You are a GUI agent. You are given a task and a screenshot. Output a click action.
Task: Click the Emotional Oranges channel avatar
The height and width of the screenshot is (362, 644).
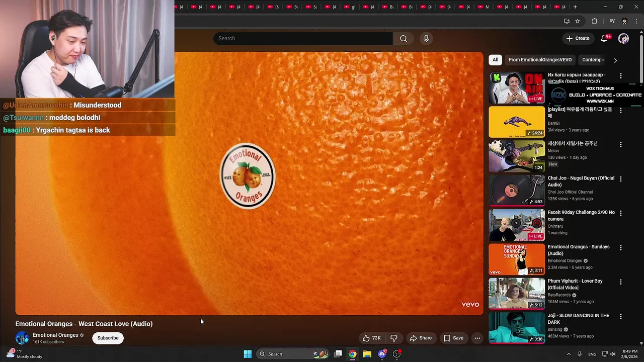(x=22, y=338)
